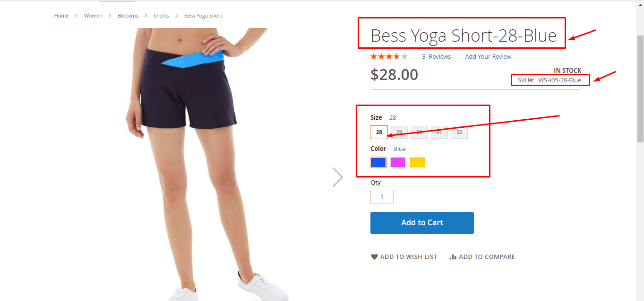Click the Add to Cart button
Screen dimensions: 644x301
pyautogui.click(x=422, y=223)
